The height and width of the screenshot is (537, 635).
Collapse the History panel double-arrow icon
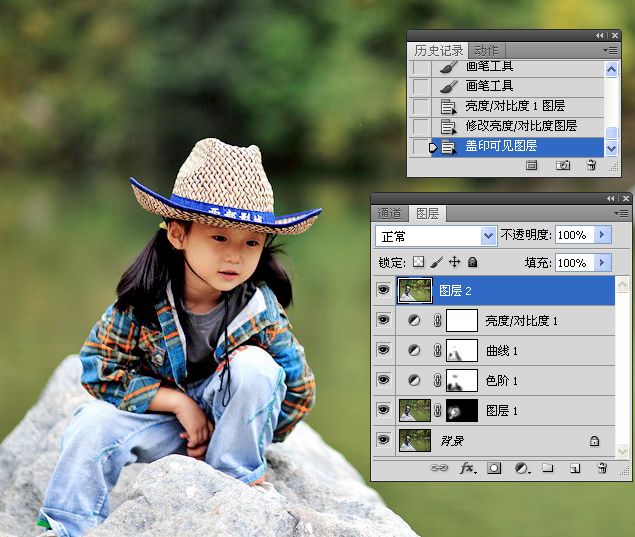click(x=600, y=36)
